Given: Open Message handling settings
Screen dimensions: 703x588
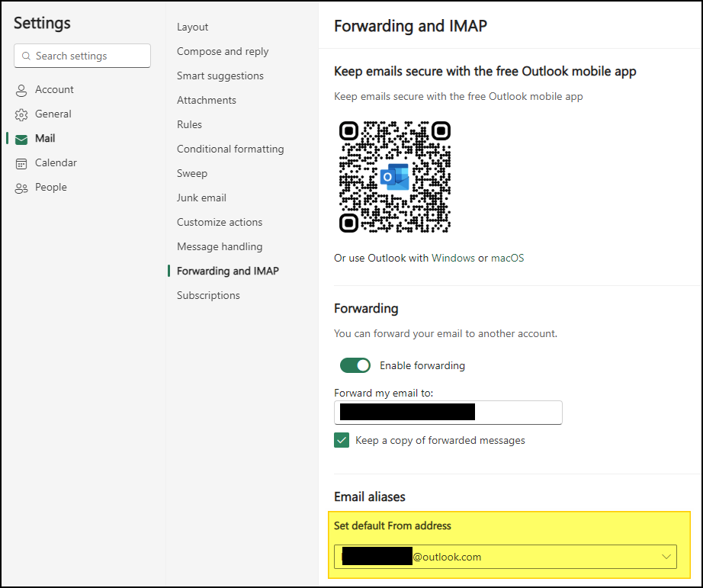Looking at the screenshot, I should coord(220,246).
